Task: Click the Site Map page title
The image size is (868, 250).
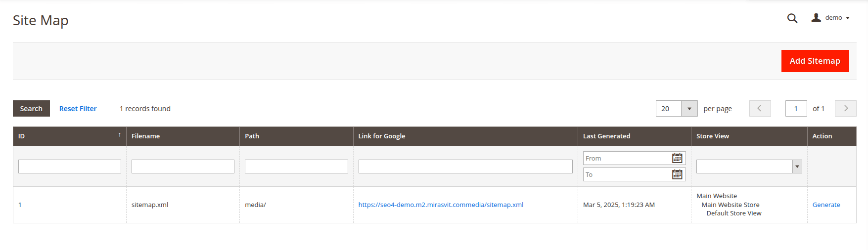Action: pyautogui.click(x=41, y=20)
